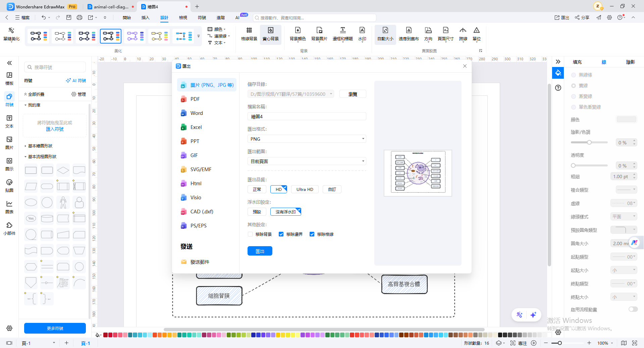Image resolution: width=644 pixels, height=348 pixels.
Task: Click the 專注 focus mode icon in status bar
Action: [519, 343]
